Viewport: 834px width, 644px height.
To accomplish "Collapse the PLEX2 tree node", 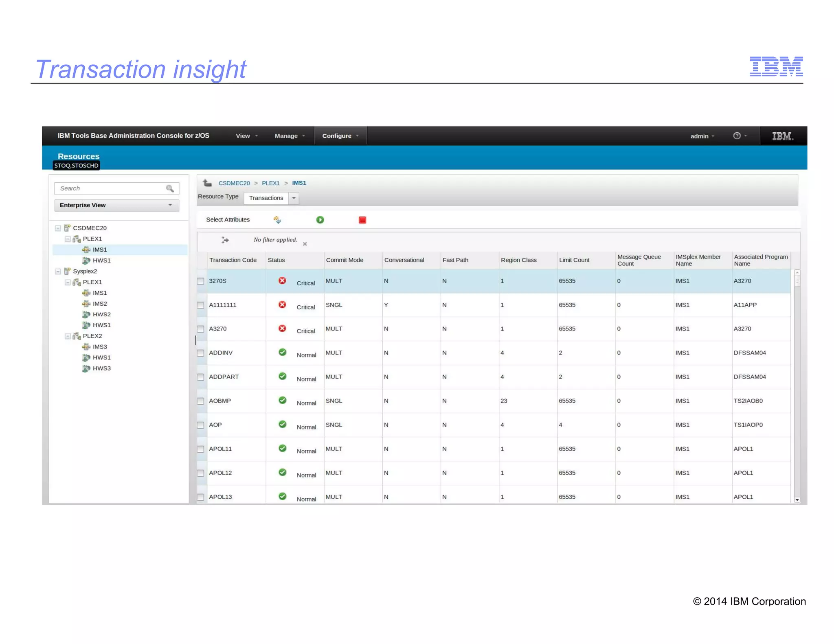I will [68, 336].
